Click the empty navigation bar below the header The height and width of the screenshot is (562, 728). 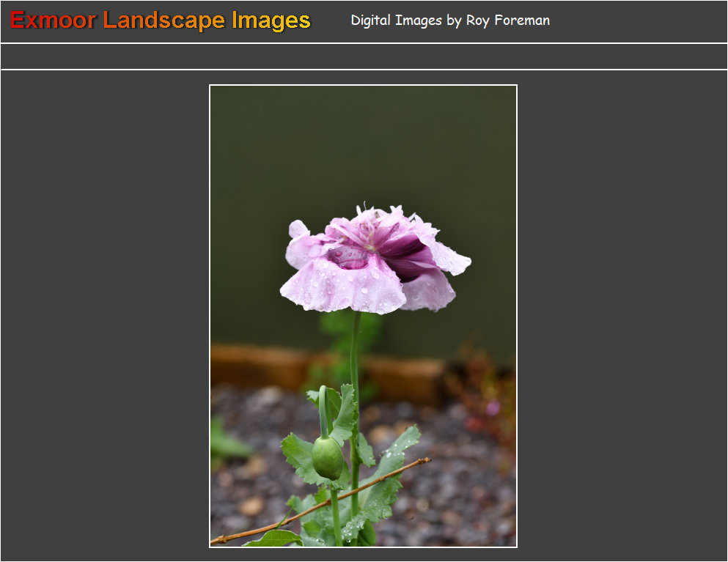click(x=364, y=56)
